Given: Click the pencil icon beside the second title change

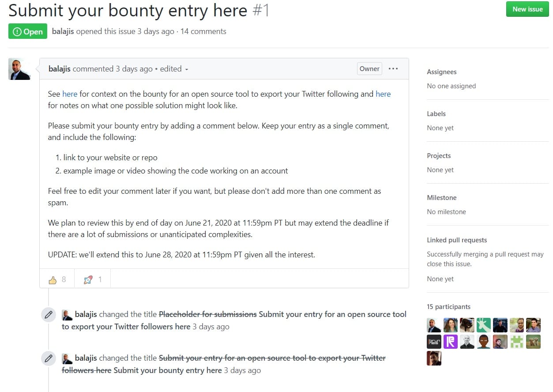Looking at the screenshot, I should click(49, 358).
